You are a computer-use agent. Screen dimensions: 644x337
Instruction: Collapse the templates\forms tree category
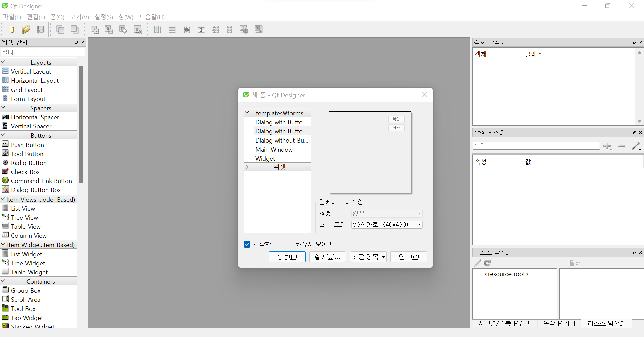tap(247, 113)
